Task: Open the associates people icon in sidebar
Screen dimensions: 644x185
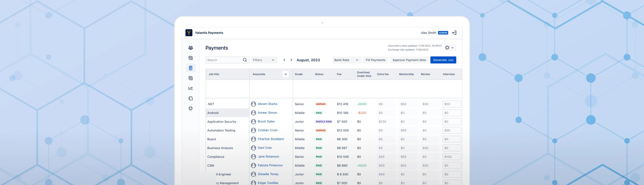Action: (191, 48)
